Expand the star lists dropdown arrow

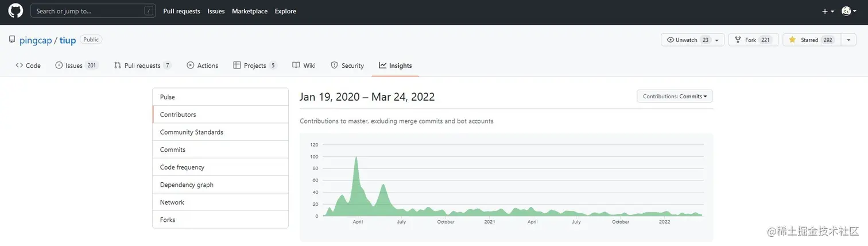pos(848,40)
